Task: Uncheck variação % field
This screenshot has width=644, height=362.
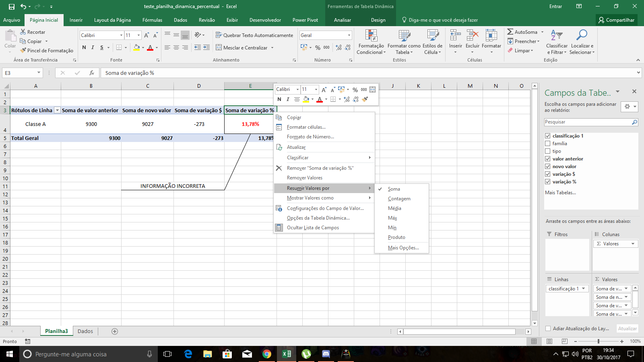Action: coord(547,182)
